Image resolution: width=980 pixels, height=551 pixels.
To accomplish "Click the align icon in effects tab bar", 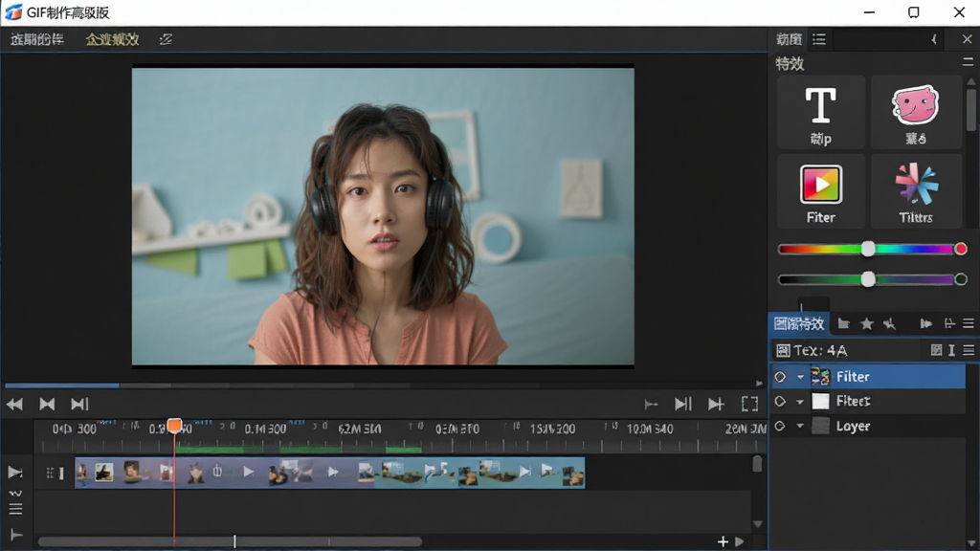I will coord(949,323).
